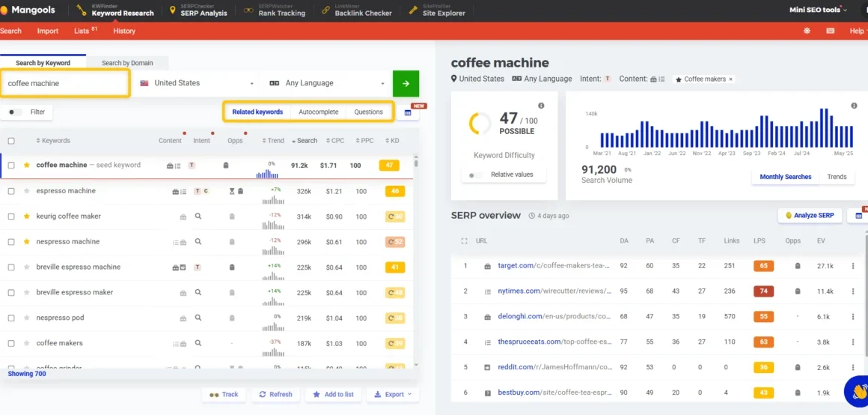The height and width of the screenshot is (415, 868).
Task: Toggle dark mode sun icon
Action: (807, 31)
